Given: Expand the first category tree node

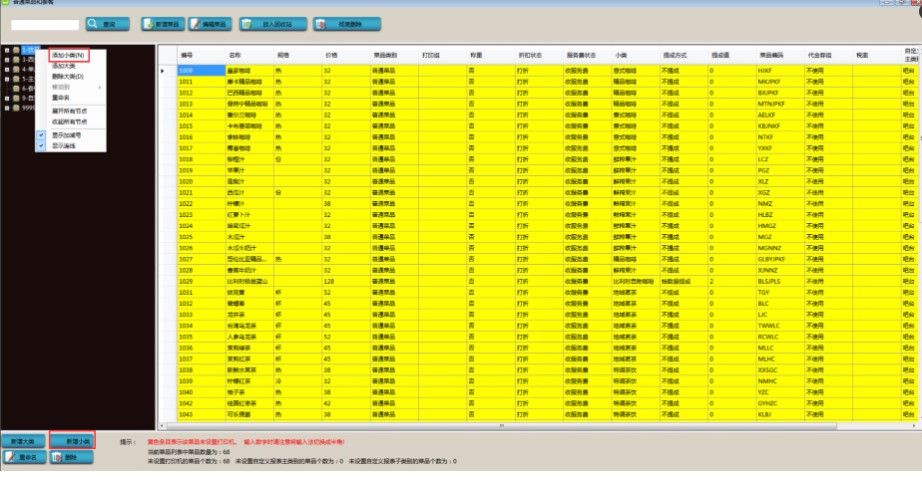Looking at the screenshot, I should pos(7,49).
